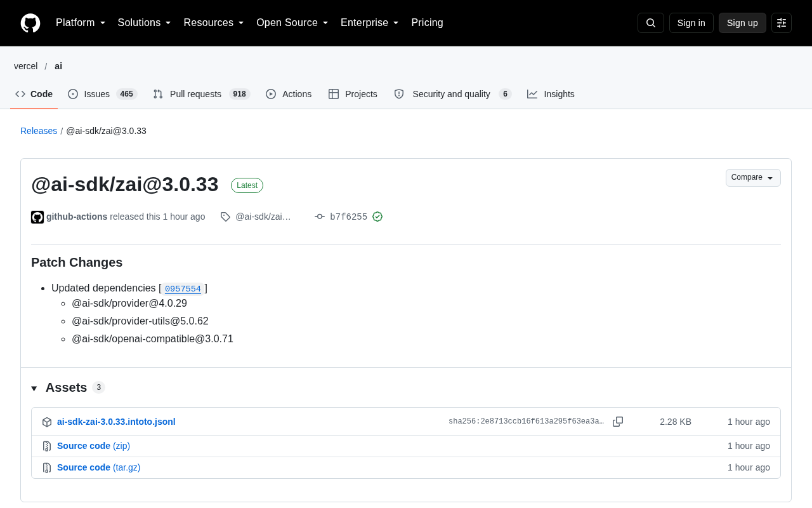
Task: Click the search magnifier icon
Action: tap(651, 23)
